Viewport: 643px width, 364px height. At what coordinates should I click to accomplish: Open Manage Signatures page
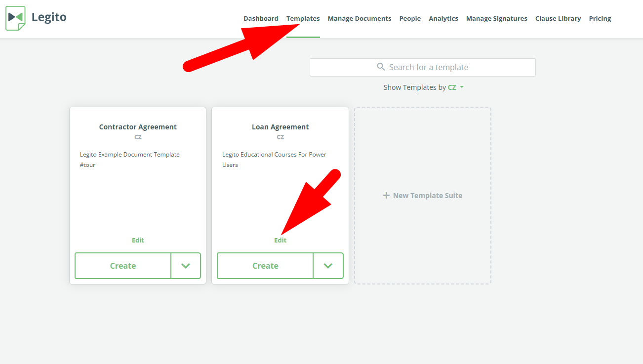coord(496,19)
